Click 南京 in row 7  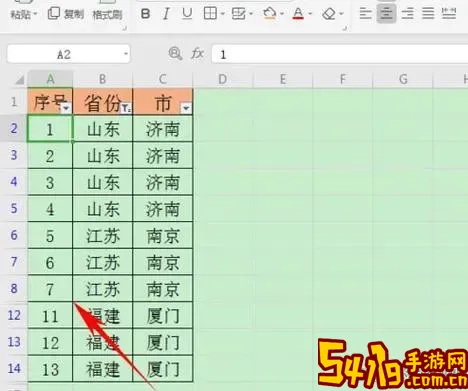163,262
